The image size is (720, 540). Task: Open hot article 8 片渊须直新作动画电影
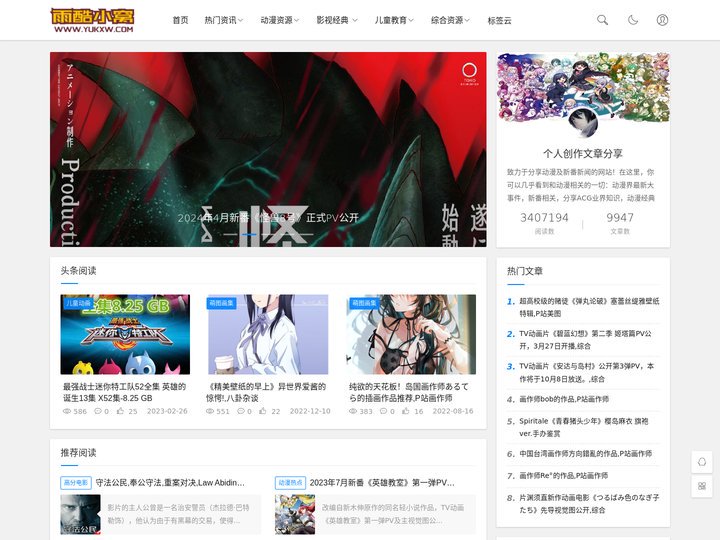[589, 504]
